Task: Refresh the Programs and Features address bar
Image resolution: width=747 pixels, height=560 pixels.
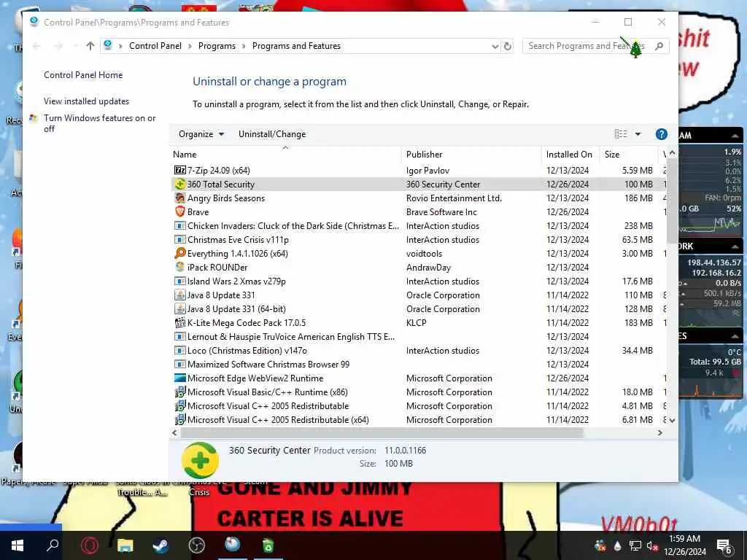Action: (x=508, y=46)
